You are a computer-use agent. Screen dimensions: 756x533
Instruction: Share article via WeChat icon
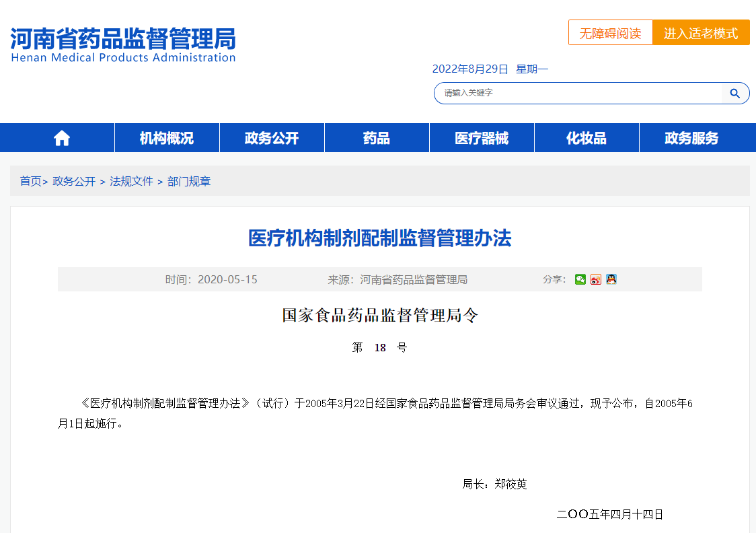tap(580, 279)
